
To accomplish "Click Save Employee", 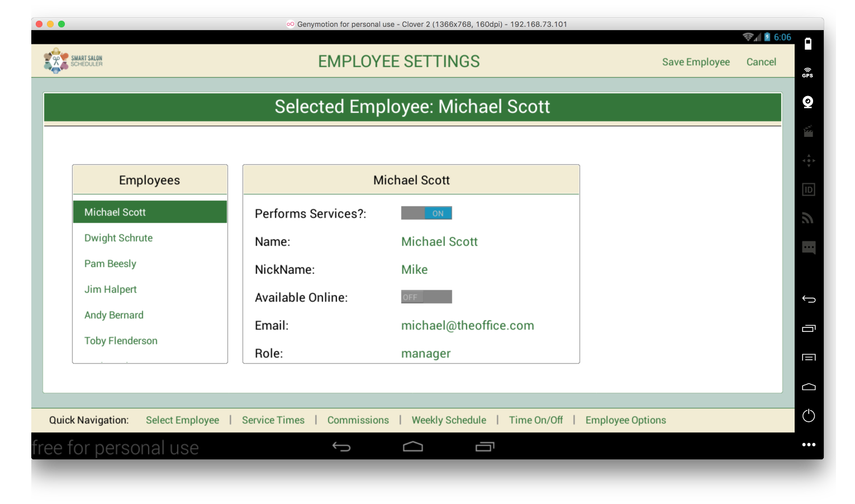I will (696, 62).
